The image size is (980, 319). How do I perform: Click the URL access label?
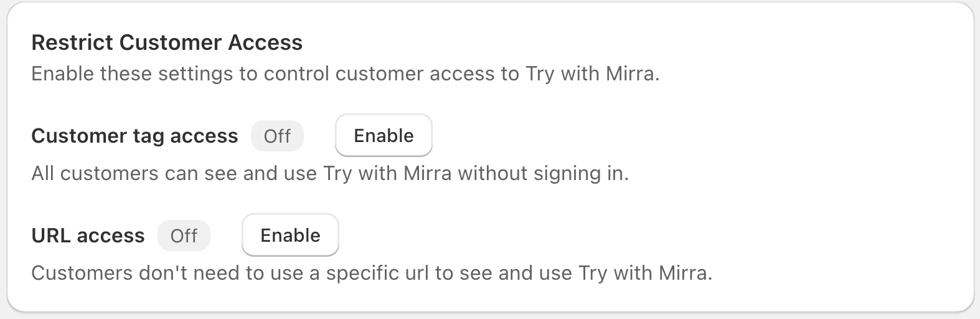pyautogui.click(x=88, y=236)
